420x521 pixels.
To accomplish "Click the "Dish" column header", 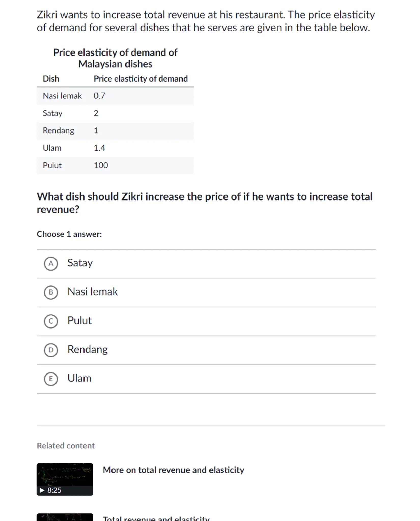I will tap(51, 79).
